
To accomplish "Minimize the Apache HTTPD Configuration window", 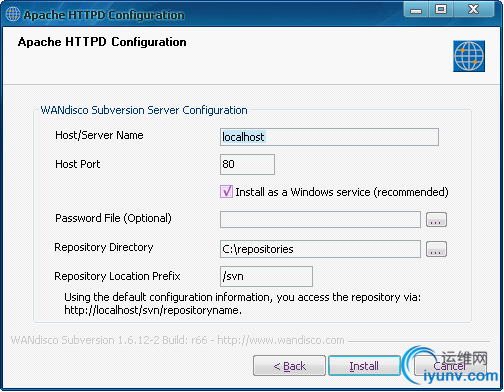I will pyautogui.click(x=416, y=10).
